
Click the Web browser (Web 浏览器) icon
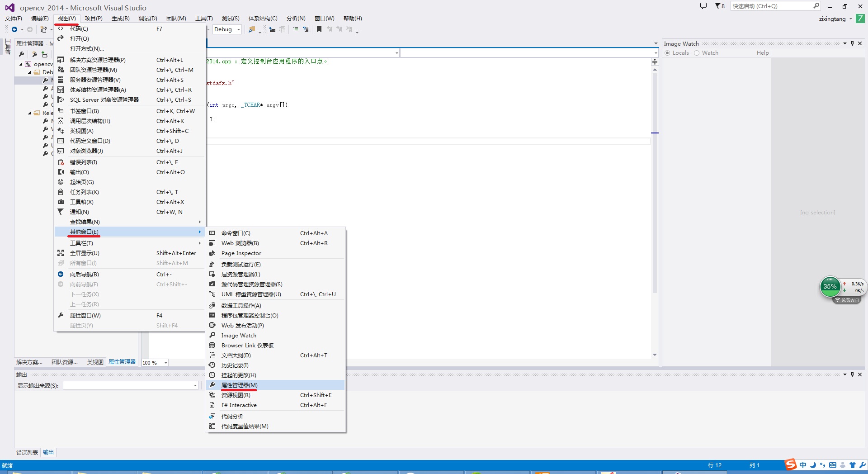click(x=212, y=243)
